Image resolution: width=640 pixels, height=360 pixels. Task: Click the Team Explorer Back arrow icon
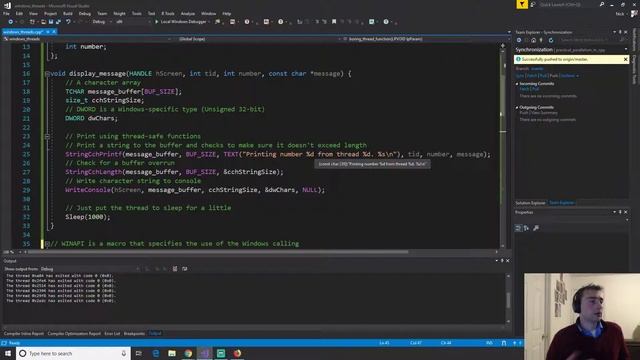(519, 40)
